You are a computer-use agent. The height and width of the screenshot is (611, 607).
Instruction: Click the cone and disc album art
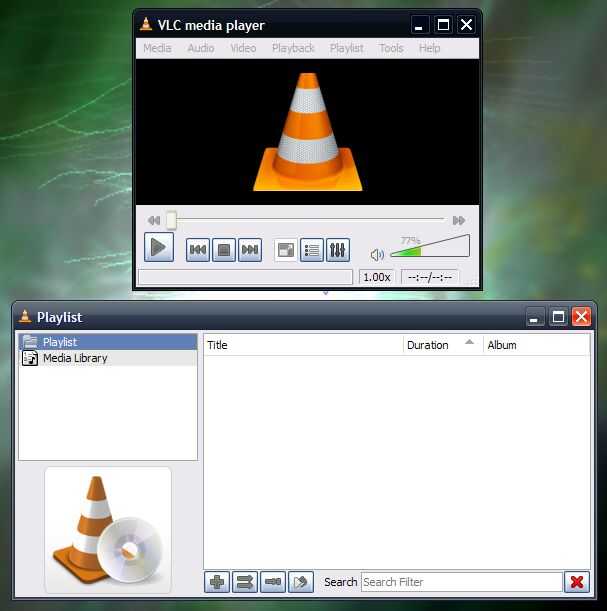tap(108, 530)
